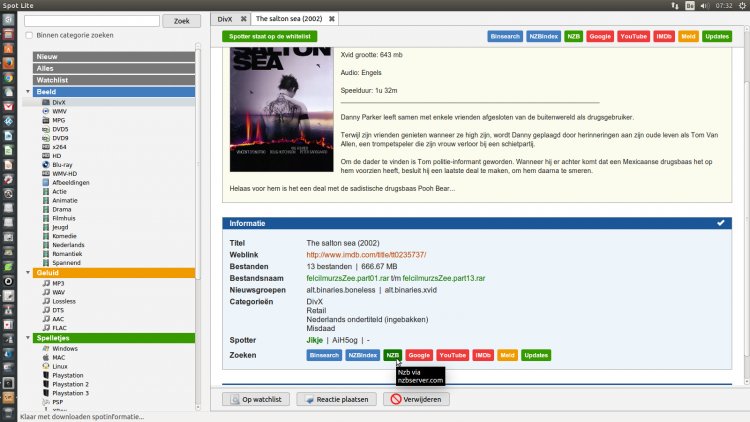
Task: Click the top toolbar Updates button
Action: [x=717, y=36]
